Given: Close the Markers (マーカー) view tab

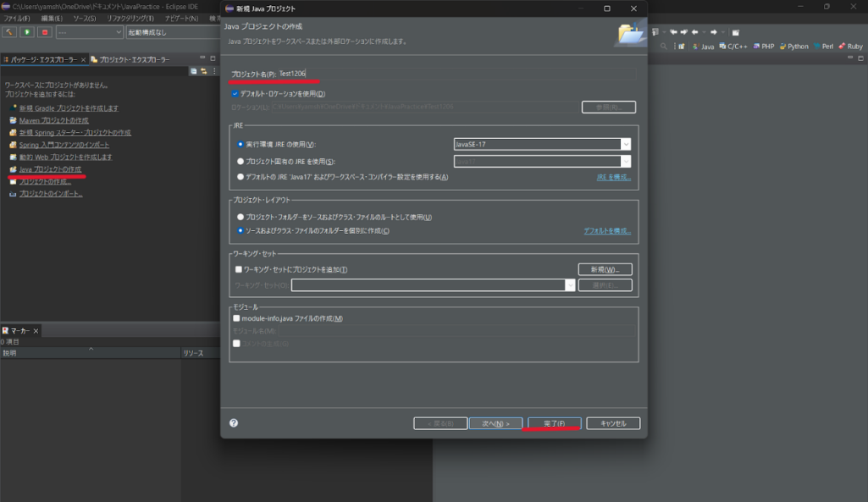Looking at the screenshot, I should [x=36, y=331].
